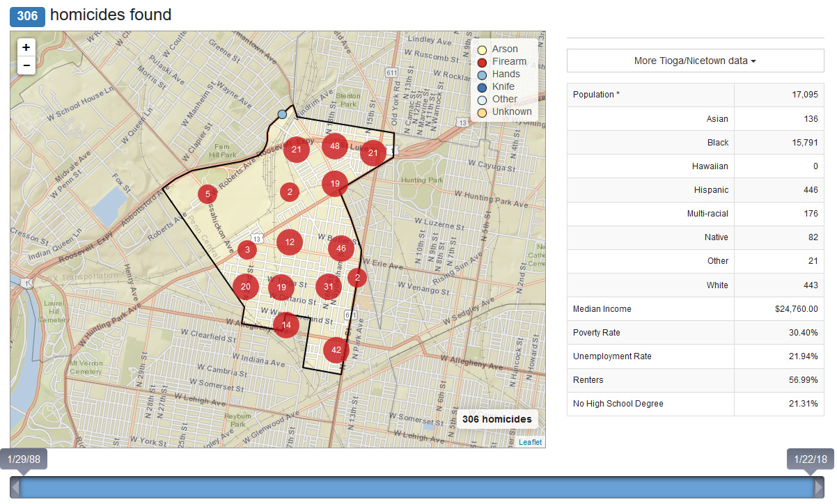837x504 pixels.
Task: Click the left date slider handle
Action: (x=15, y=487)
